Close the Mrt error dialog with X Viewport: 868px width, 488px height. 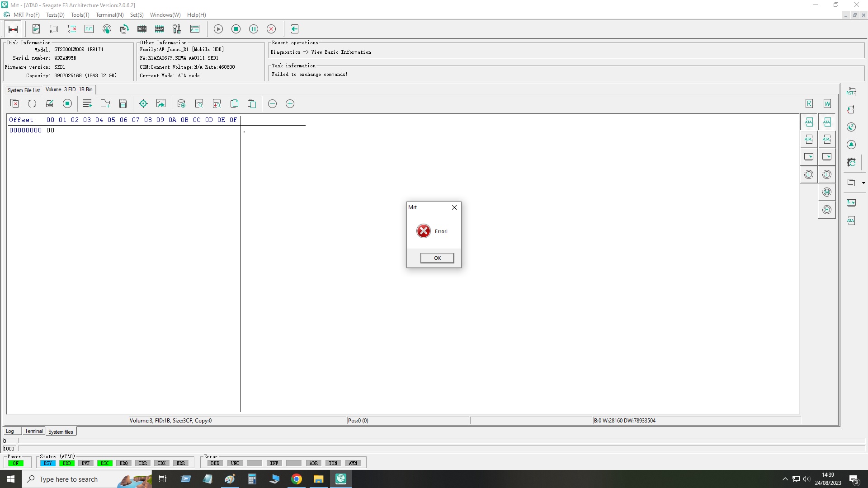(454, 207)
